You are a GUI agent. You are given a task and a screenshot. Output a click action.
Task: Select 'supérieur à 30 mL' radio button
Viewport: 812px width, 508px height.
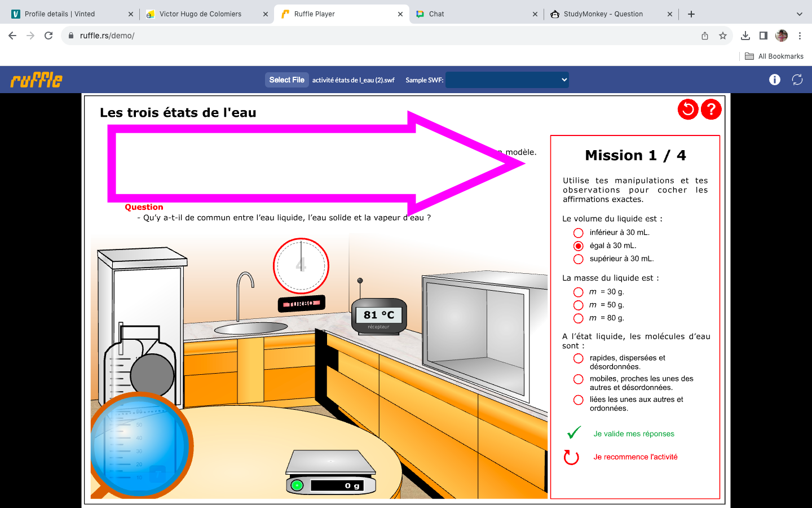coord(578,259)
